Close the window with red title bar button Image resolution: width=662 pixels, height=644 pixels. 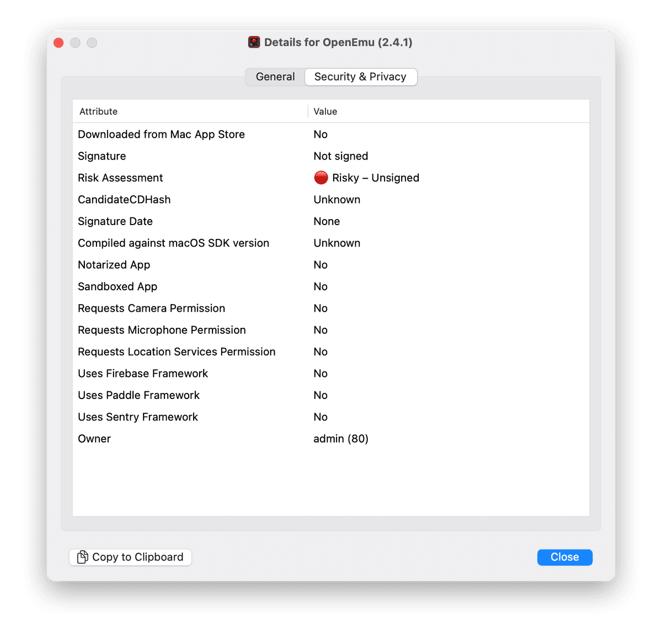pos(58,43)
